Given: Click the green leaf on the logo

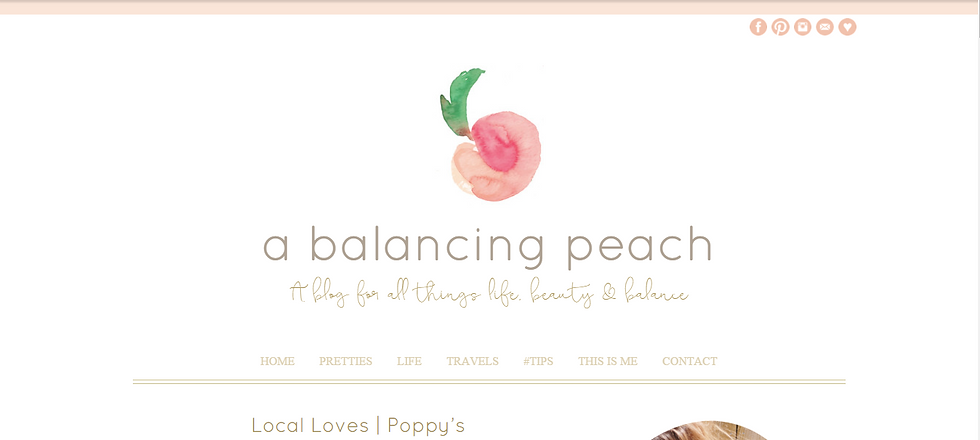Looking at the screenshot, I should (x=461, y=101).
